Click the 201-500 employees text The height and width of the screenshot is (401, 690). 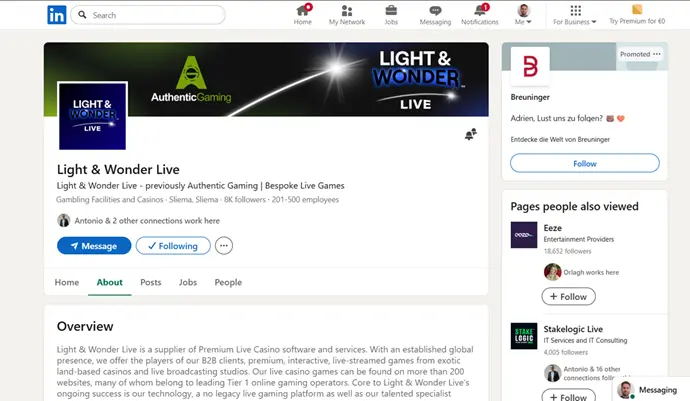point(305,199)
